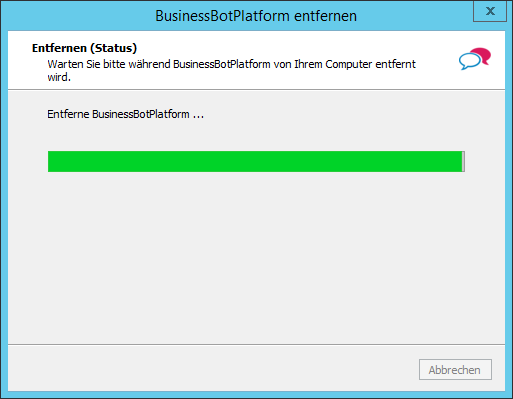Image resolution: width=513 pixels, height=399 pixels.
Task: Click the green uninstall progress bar
Action: (x=256, y=161)
